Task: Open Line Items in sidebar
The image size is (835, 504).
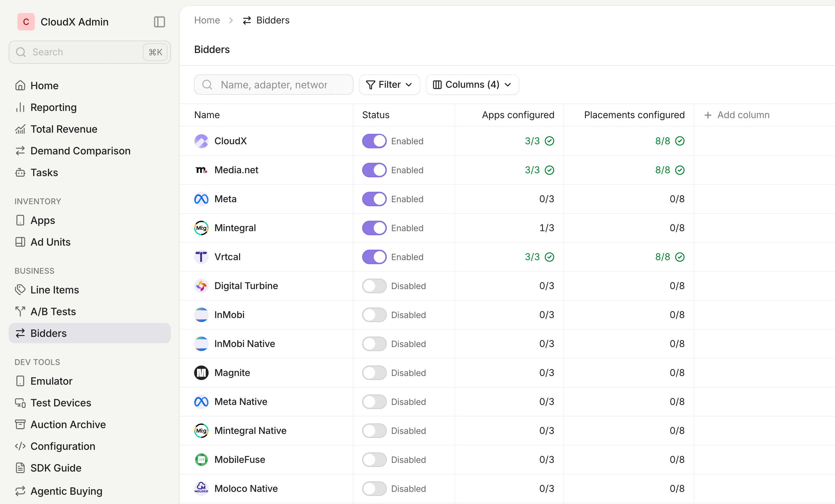Action: tap(90, 290)
